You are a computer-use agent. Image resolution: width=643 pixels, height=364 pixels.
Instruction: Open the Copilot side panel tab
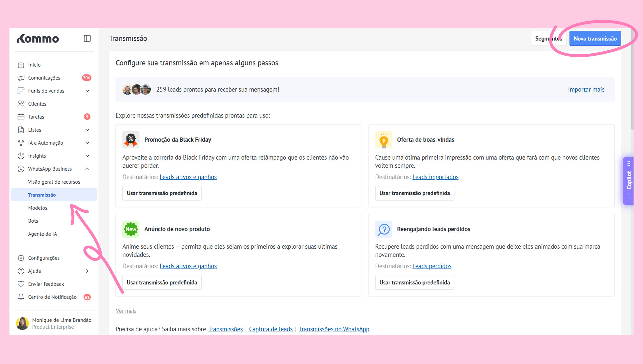tap(629, 181)
